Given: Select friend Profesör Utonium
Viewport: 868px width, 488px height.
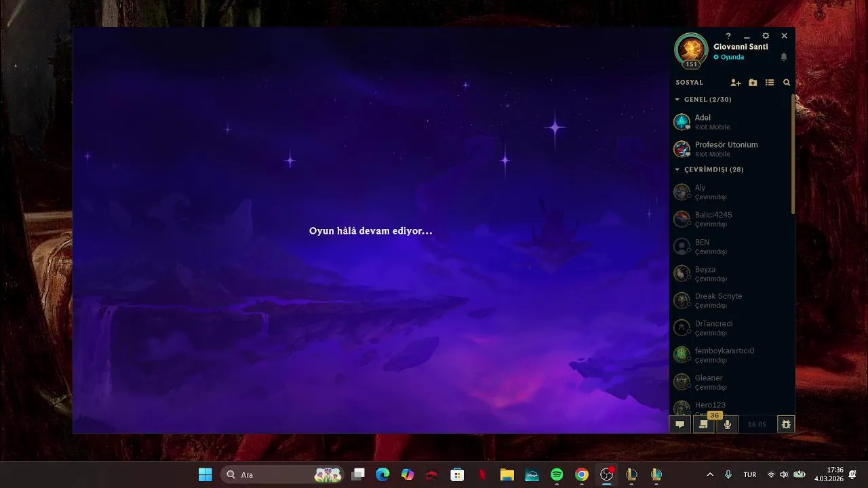Looking at the screenshot, I should pos(730,149).
